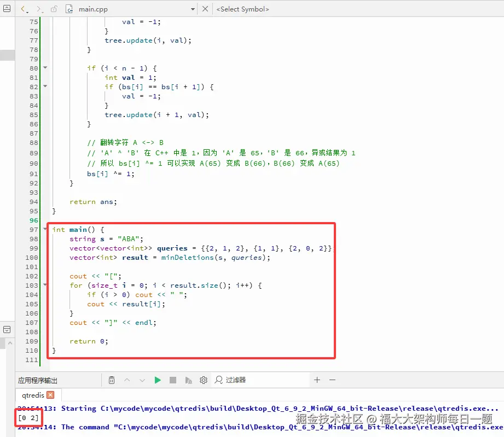Close the main.cpp document
Image resolution: width=504 pixels, height=437 pixels.
tap(205, 9)
